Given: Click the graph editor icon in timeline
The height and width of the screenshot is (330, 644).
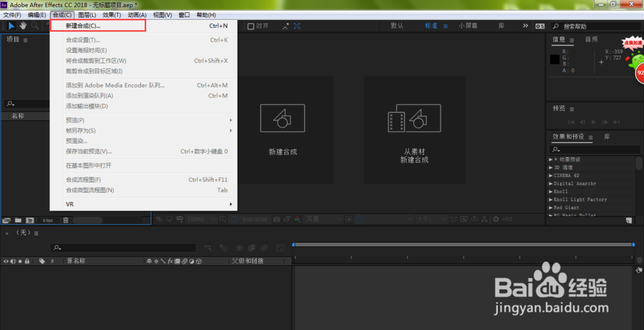Looking at the screenshot, I should (280, 247).
